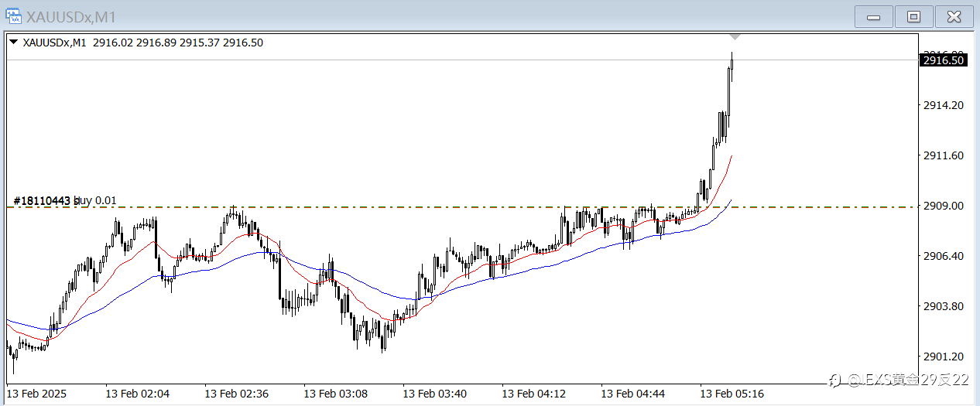Click the 13 Feb 02:04 time label
Image resolution: width=980 pixels, height=406 pixels.
coord(137,394)
